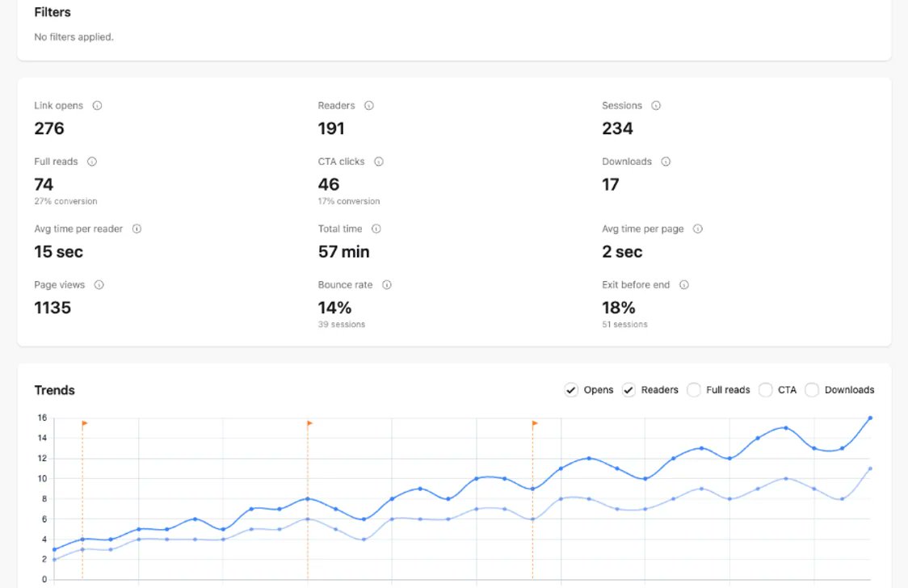
Task: Click the 2 sec avg time per page value
Action: tap(622, 252)
